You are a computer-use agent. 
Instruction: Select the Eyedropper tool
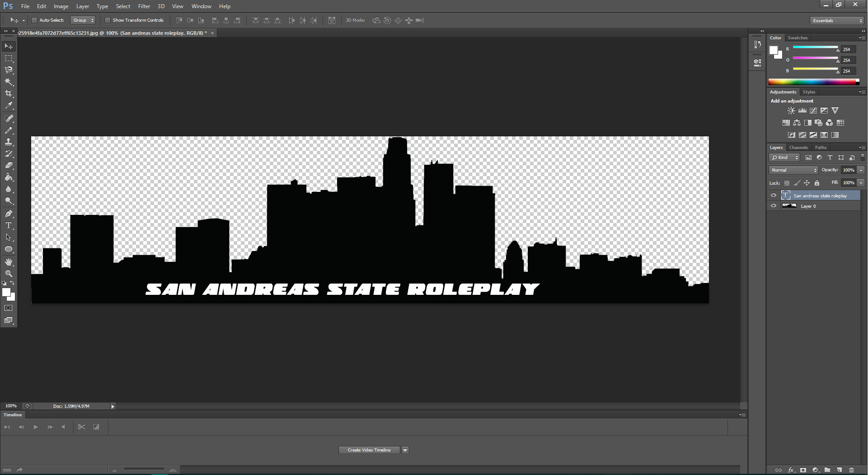9,105
